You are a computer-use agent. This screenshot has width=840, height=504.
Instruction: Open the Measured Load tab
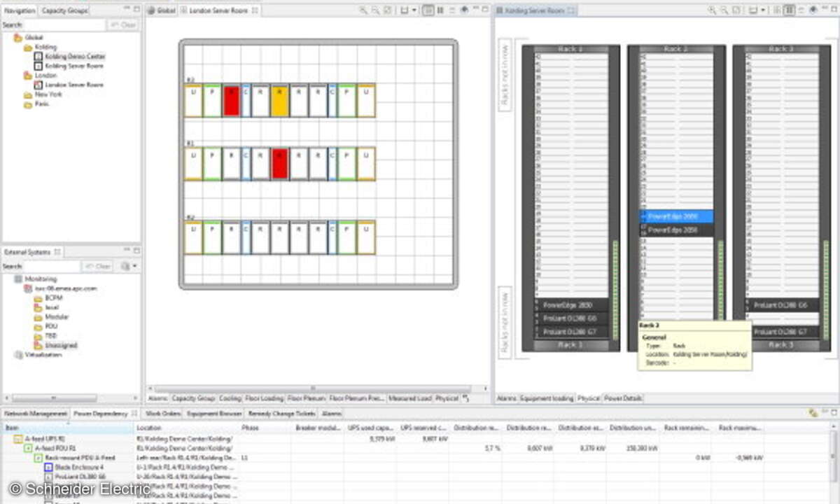pyautogui.click(x=410, y=398)
